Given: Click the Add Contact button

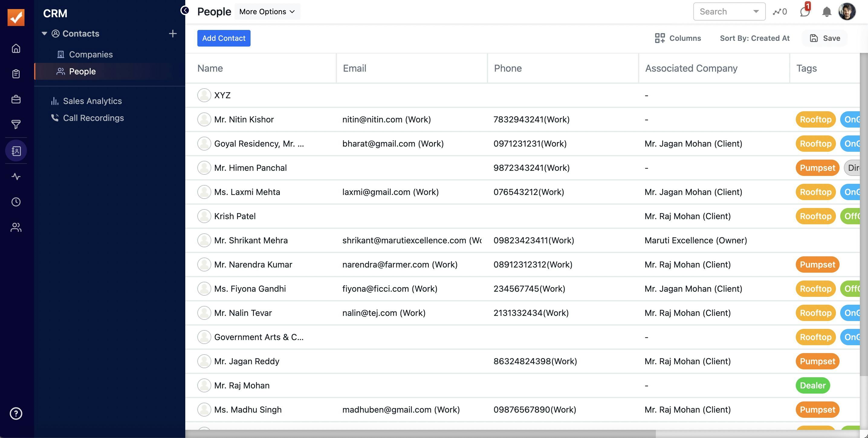Looking at the screenshot, I should (224, 38).
